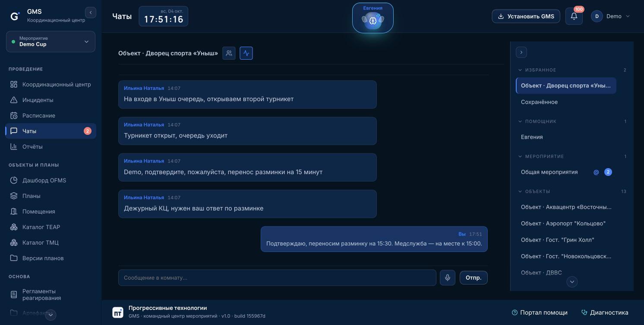Viewport: 644px width, 325px height.
Task: Open Расписание page
Action: (x=51, y=115)
